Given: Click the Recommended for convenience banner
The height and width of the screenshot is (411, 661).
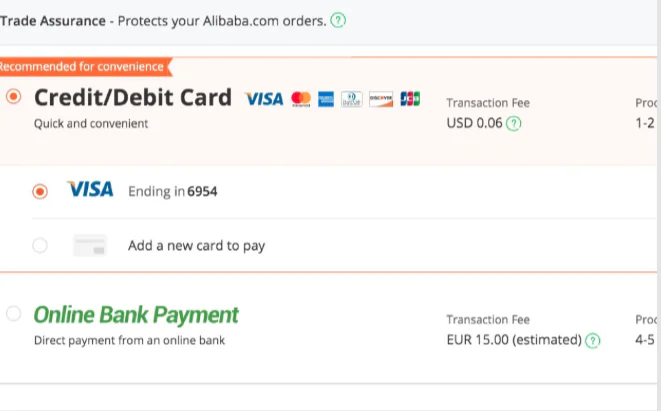Looking at the screenshot, I should (x=82, y=67).
